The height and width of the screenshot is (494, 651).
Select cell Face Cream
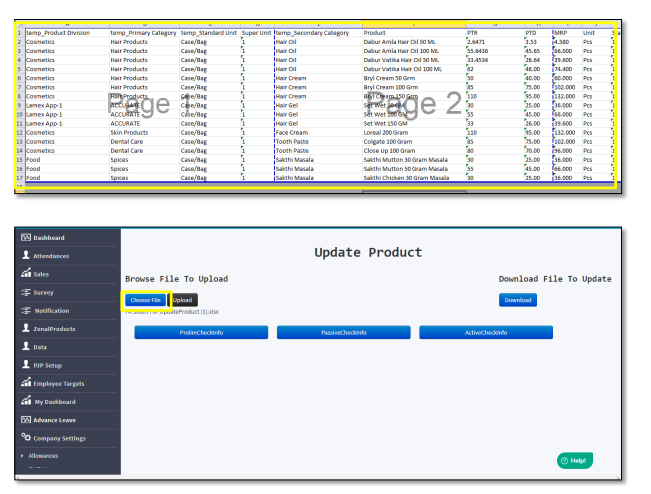coord(318,133)
